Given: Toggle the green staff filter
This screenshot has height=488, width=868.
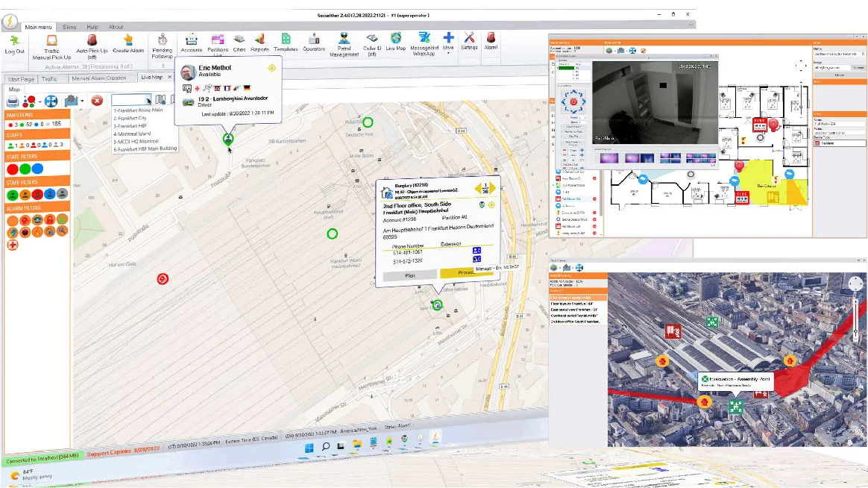Looking at the screenshot, I should pos(13,194).
